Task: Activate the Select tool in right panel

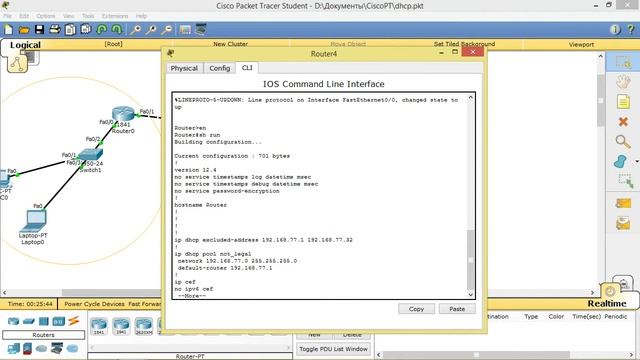Action: (x=623, y=62)
